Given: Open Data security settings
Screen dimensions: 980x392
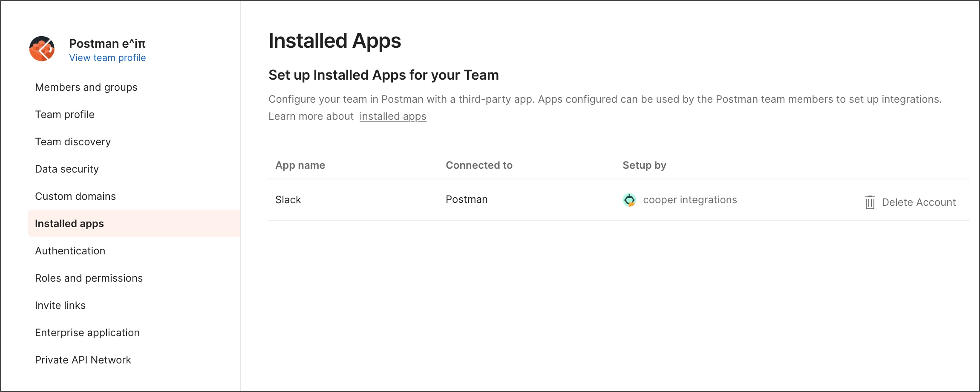Looking at the screenshot, I should [67, 169].
